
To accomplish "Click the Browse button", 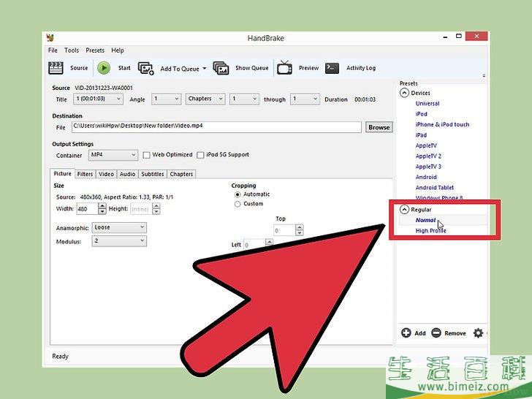I will [379, 127].
